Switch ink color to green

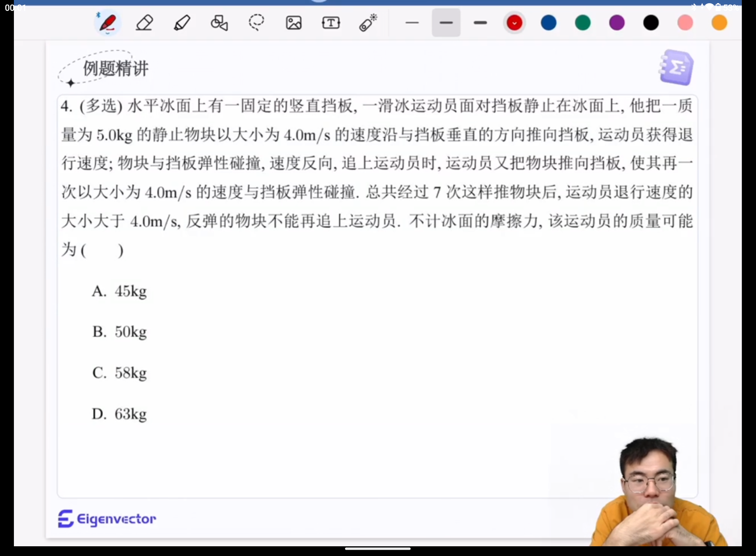(x=582, y=23)
